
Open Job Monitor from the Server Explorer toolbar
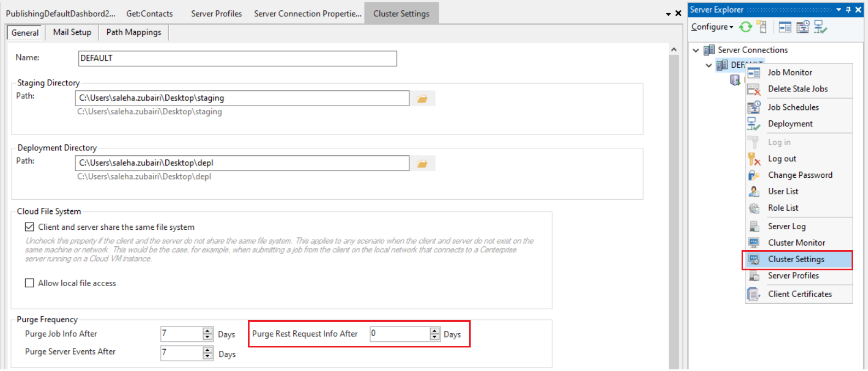click(785, 27)
